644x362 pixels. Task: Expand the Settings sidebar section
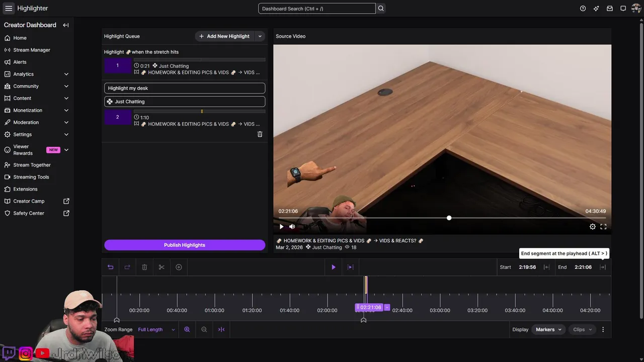pos(66,134)
